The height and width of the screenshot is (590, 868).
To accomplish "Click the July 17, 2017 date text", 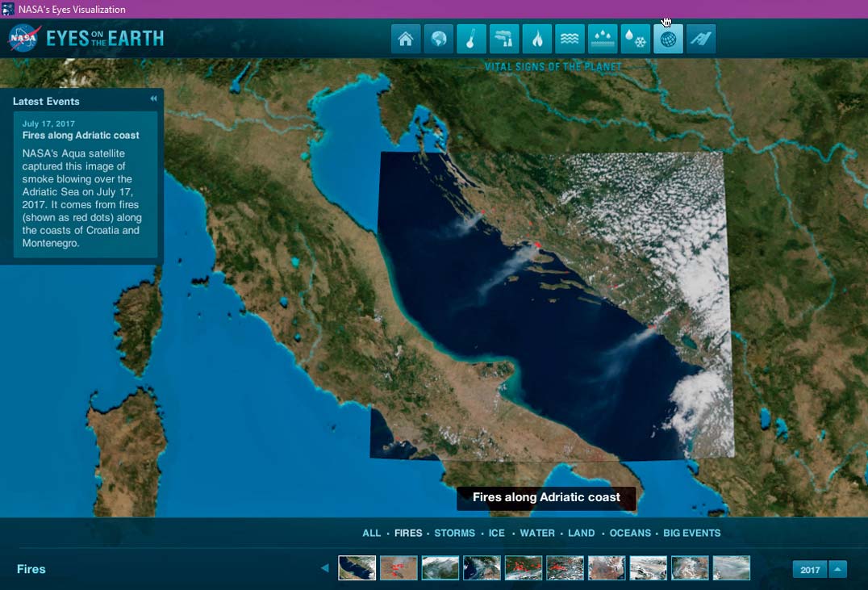I will pyautogui.click(x=48, y=123).
